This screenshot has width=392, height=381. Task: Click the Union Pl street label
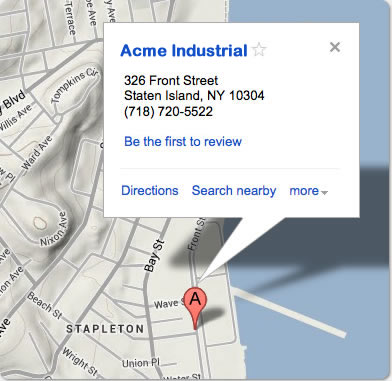[x=141, y=362]
